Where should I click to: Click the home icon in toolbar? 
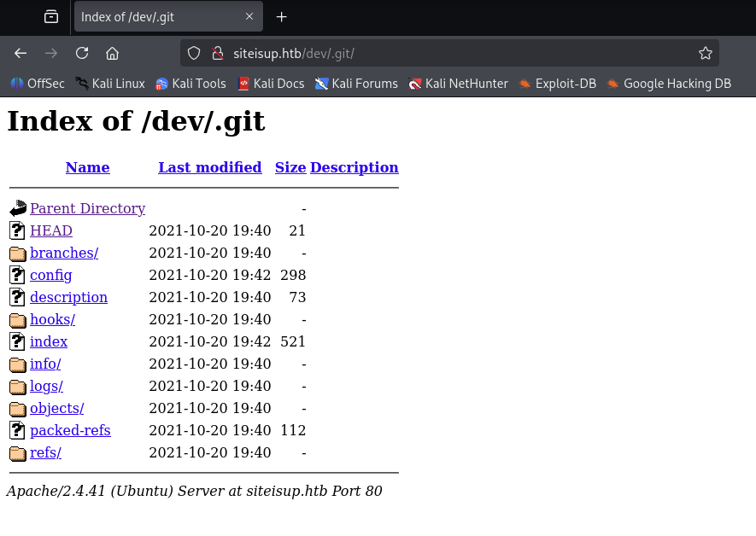coord(112,53)
